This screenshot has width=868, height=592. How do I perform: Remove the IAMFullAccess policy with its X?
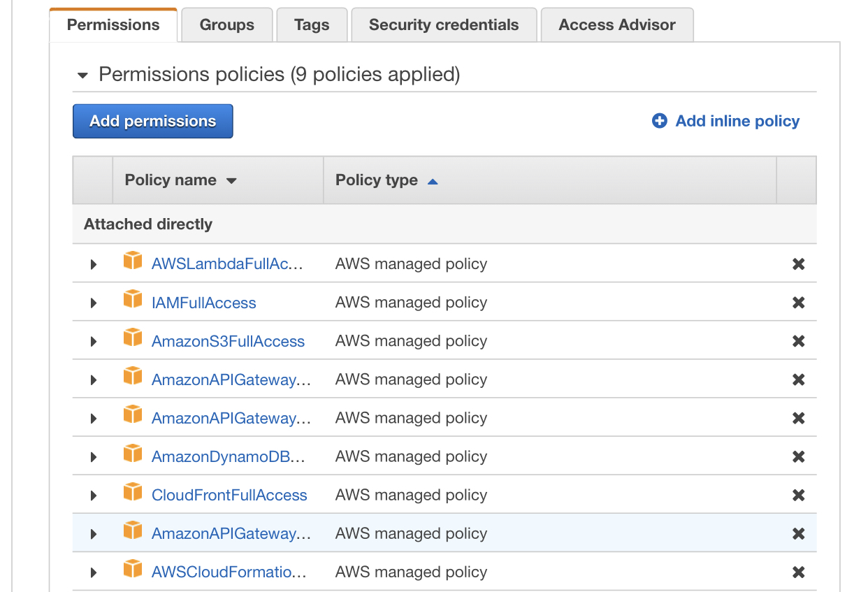(x=798, y=303)
